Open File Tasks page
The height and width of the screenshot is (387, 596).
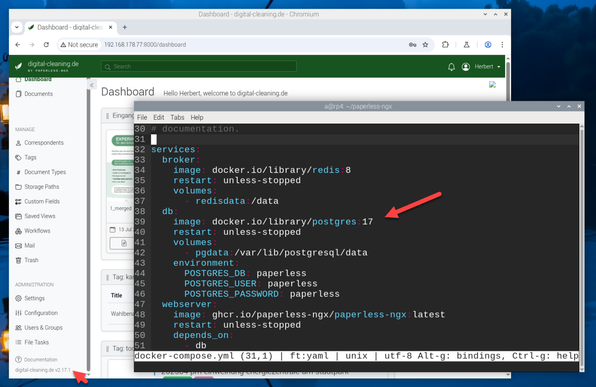tap(32, 343)
